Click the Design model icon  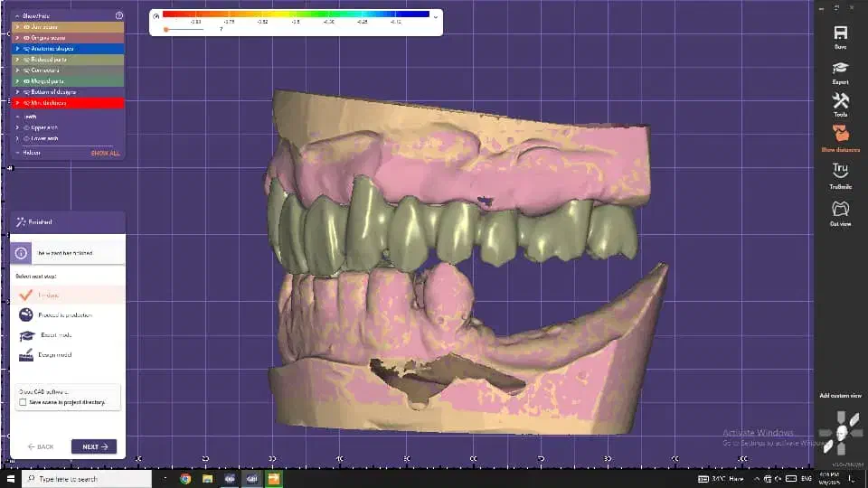(x=26, y=354)
